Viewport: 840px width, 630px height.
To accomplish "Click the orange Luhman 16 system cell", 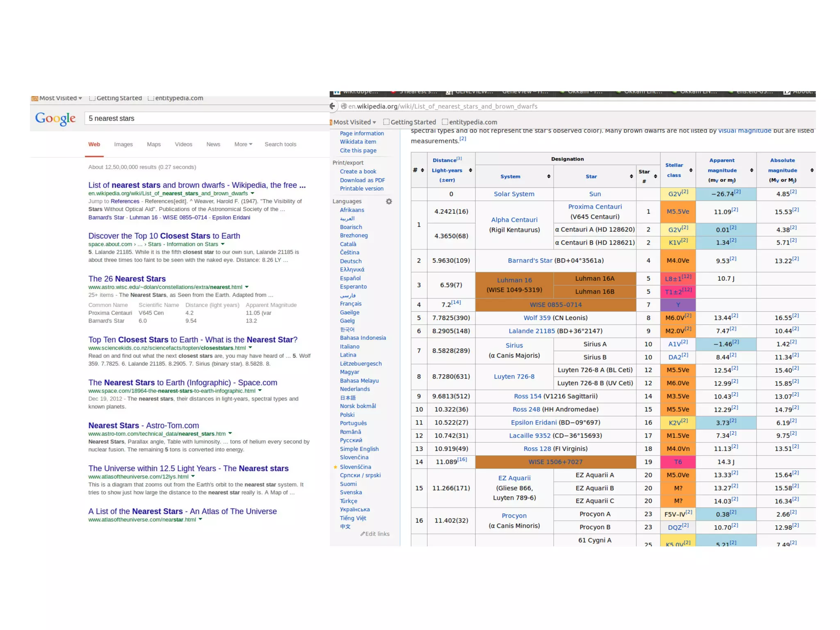I will (x=514, y=285).
